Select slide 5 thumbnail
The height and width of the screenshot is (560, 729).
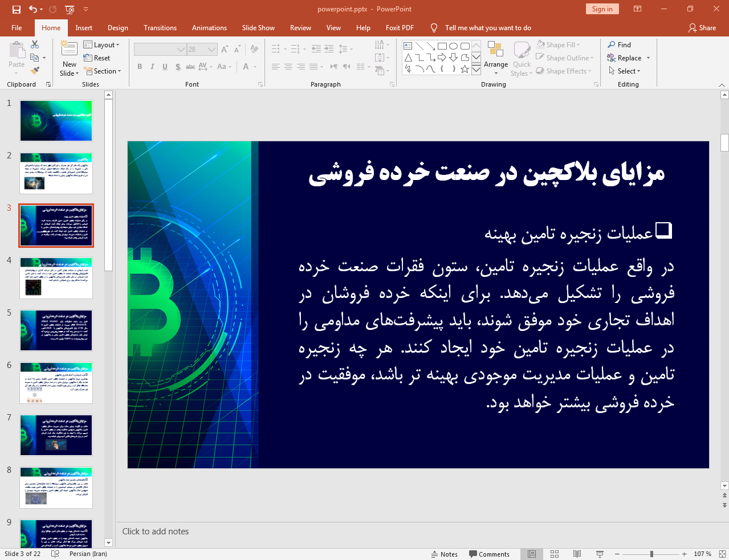click(56, 330)
